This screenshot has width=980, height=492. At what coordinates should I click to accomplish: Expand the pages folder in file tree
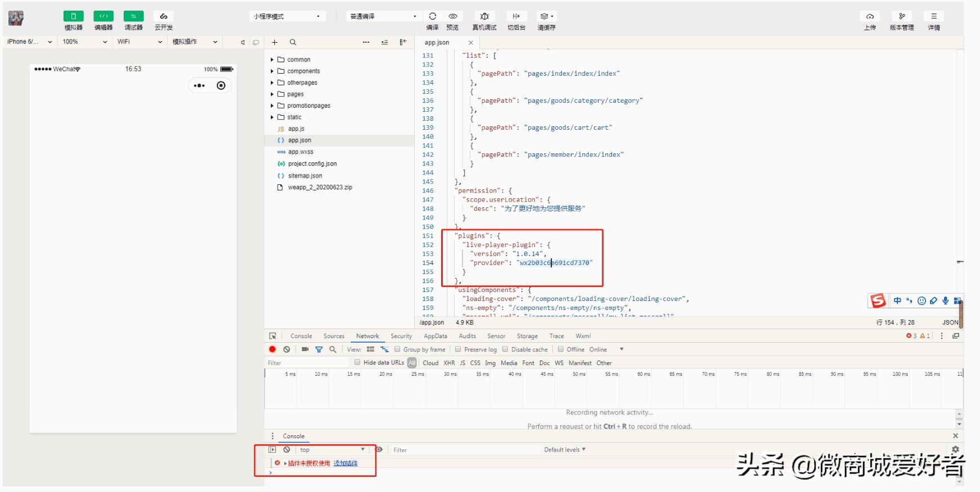pyautogui.click(x=272, y=94)
